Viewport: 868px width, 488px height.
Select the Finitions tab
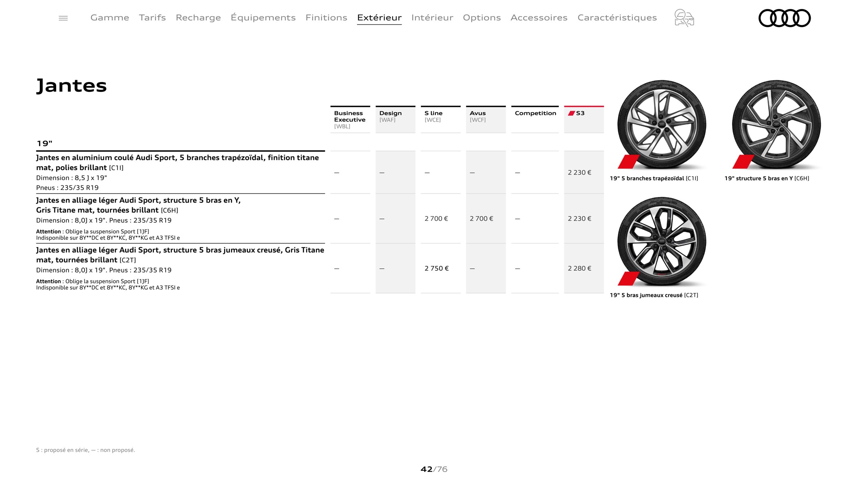click(326, 17)
